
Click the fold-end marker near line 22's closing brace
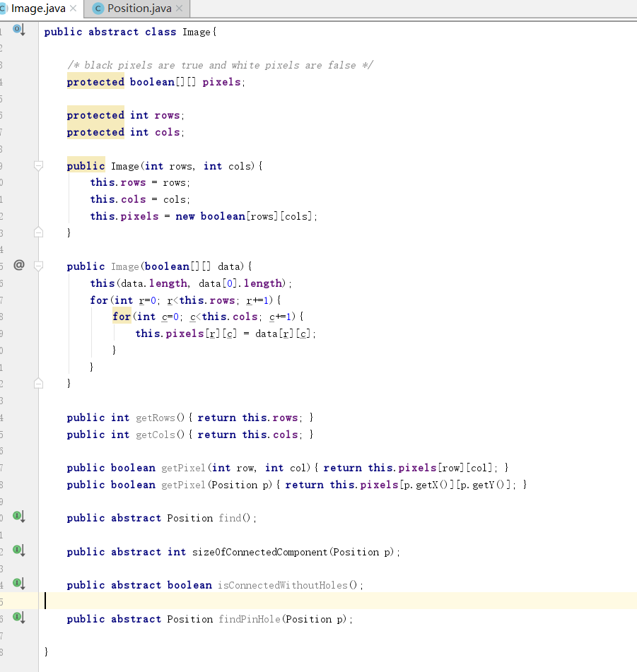[38, 383]
